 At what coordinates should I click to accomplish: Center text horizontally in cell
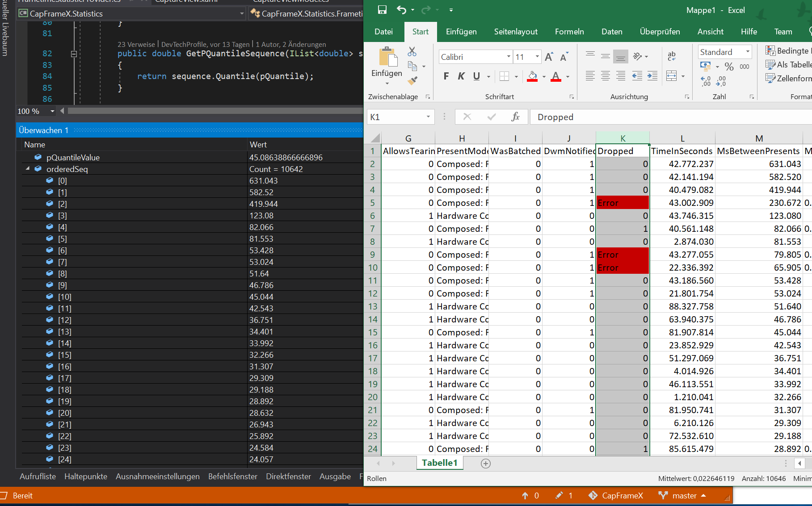point(606,76)
